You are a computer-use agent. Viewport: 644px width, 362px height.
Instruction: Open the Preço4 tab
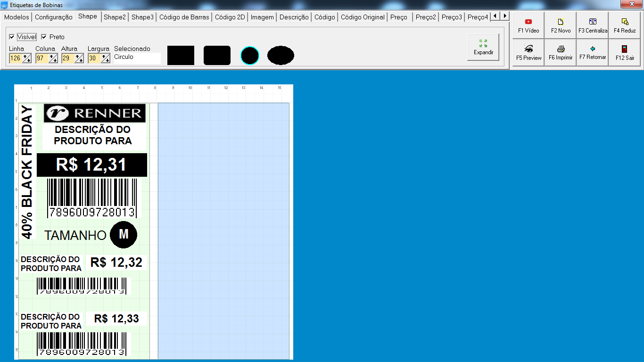(x=478, y=17)
